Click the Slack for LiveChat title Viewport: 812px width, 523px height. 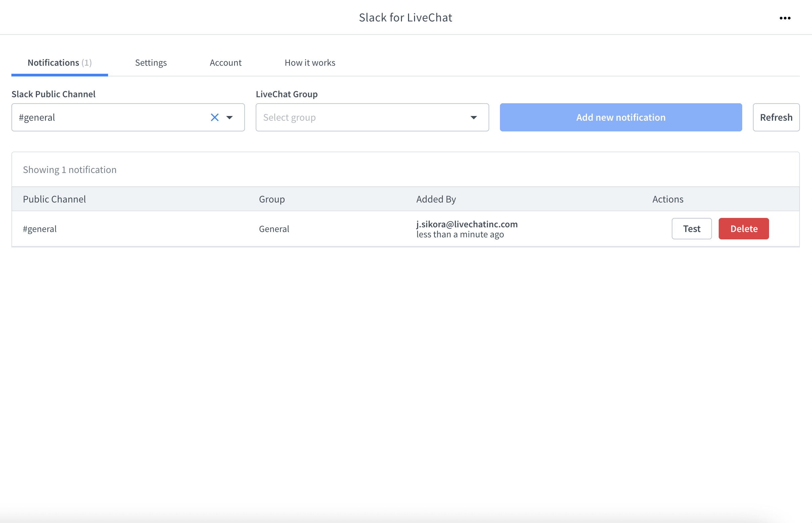coord(405,17)
